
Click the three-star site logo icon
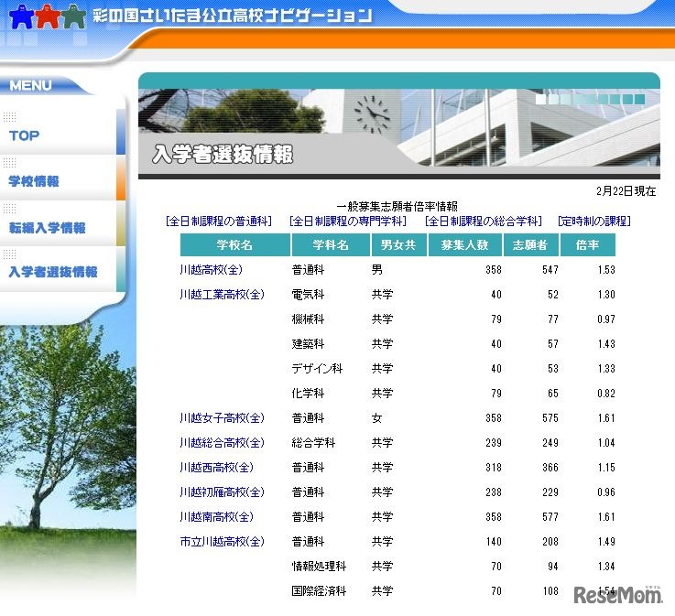(48, 16)
